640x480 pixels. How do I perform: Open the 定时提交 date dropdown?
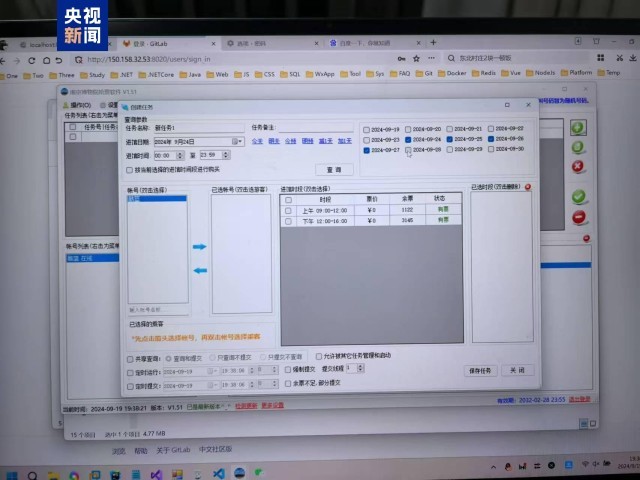[211, 385]
